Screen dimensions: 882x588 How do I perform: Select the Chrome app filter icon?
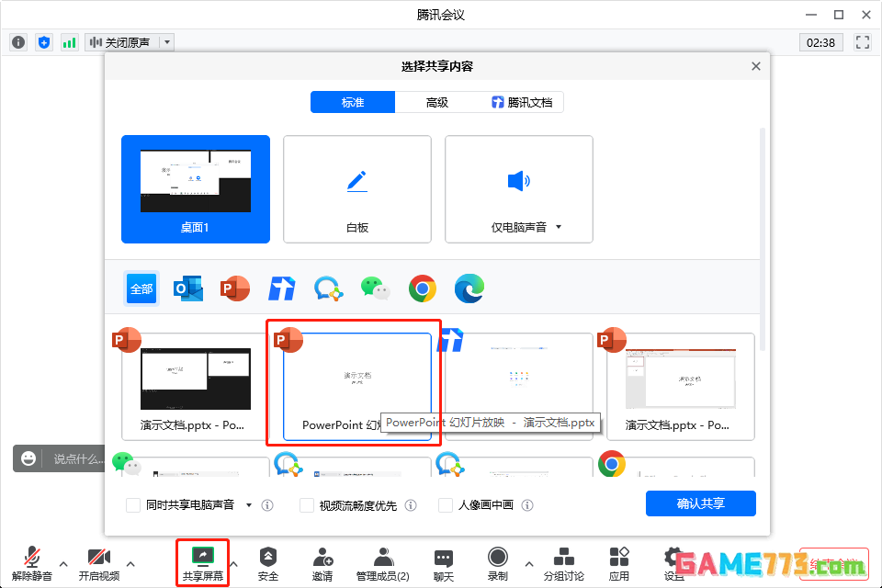pos(423,288)
